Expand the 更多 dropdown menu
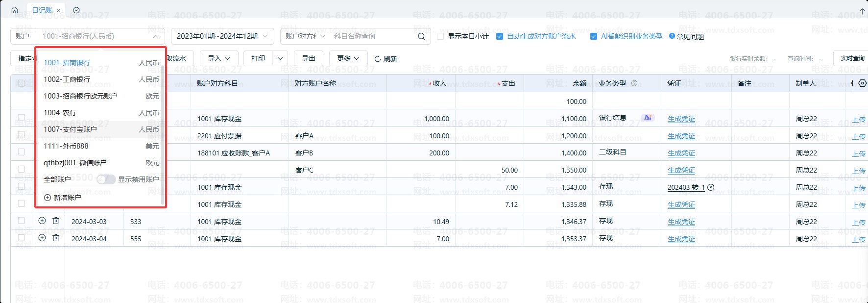The image size is (868, 303). (x=348, y=58)
